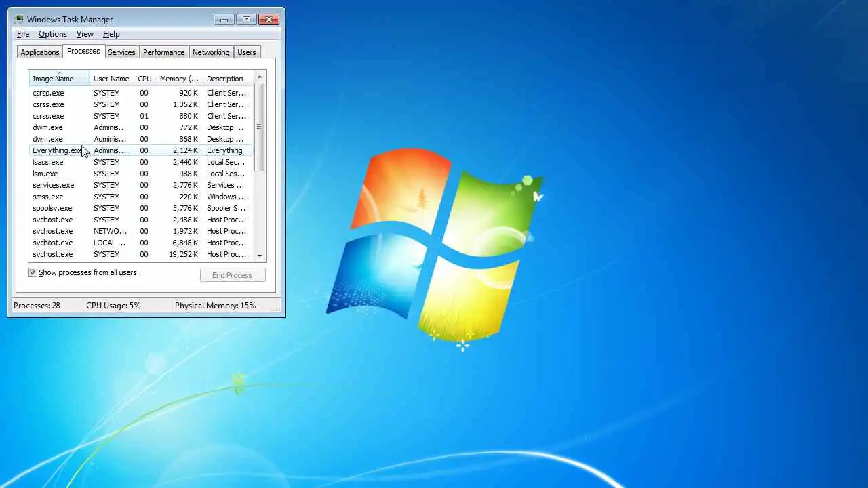Viewport: 868px width, 488px height.
Task: Sort by the CPU column header
Action: pyautogui.click(x=144, y=79)
